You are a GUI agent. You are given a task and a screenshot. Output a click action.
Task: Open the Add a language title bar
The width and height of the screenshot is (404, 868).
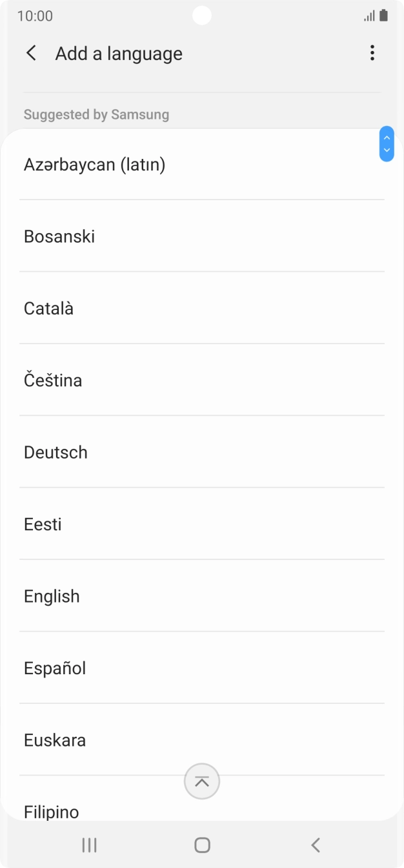pyautogui.click(x=118, y=53)
